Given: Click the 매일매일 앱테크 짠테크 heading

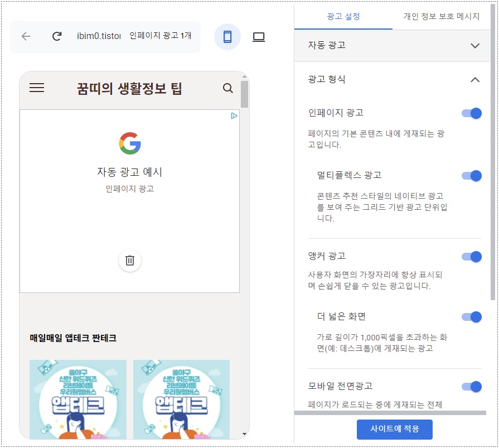Looking at the screenshot, I should coord(73,338).
